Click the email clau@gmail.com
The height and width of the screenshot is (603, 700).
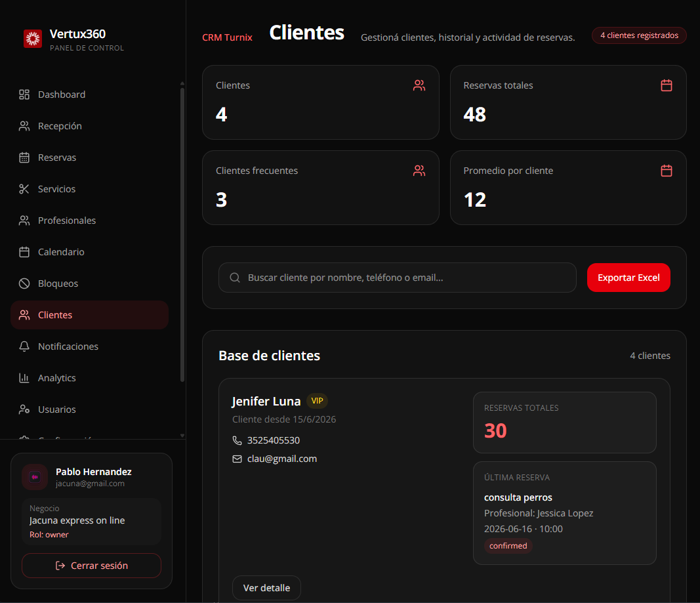pyautogui.click(x=282, y=459)
